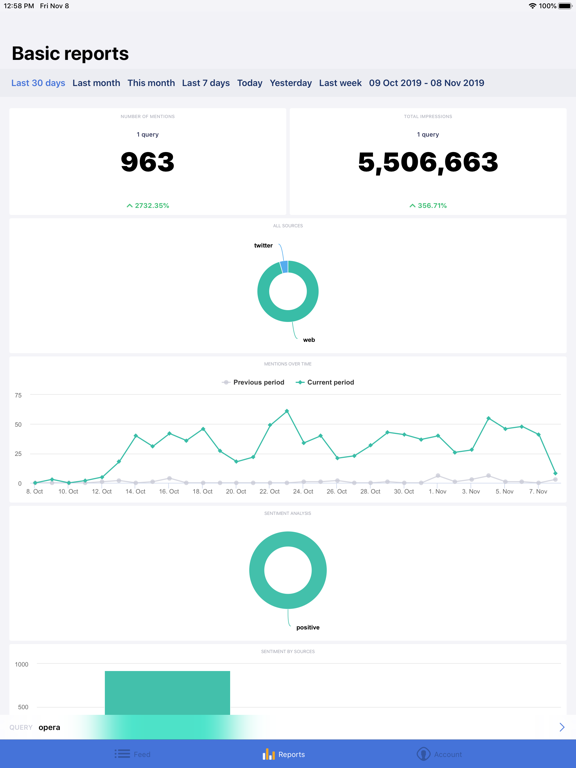Screen dimensions: 576x768
Task: Select the twitter slice in sources donut
Action: 284,267
